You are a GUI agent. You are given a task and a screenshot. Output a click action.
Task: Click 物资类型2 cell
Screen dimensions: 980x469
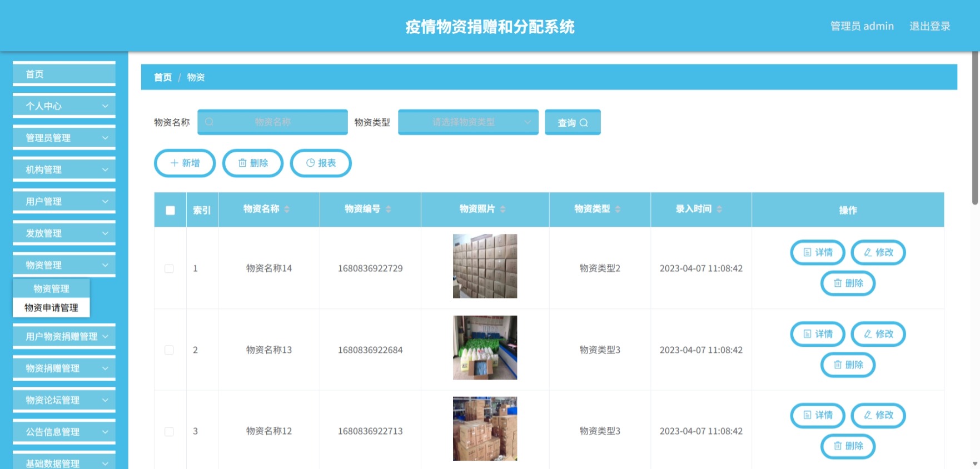pyautogui.click(x=600, y=268)
